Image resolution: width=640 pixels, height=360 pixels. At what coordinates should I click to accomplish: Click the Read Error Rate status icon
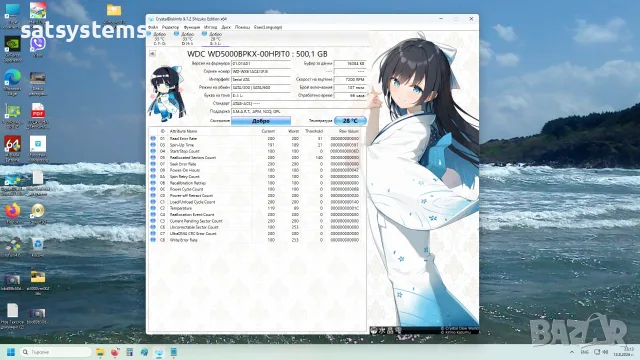pyautogui.click(x=153, y=138)
